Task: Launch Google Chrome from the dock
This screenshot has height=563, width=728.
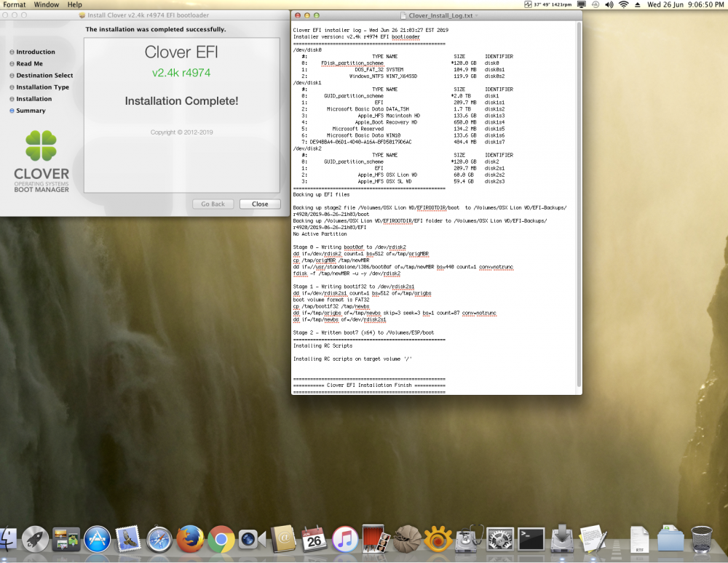Action: click(221, 539)
